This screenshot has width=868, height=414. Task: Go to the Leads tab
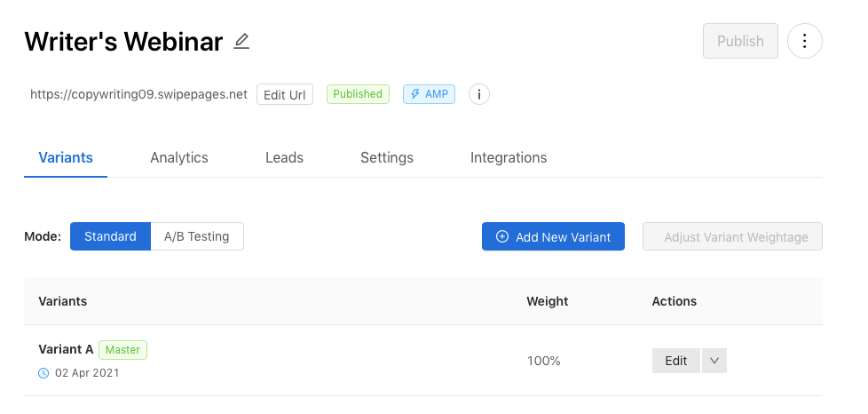pos(285,158)
